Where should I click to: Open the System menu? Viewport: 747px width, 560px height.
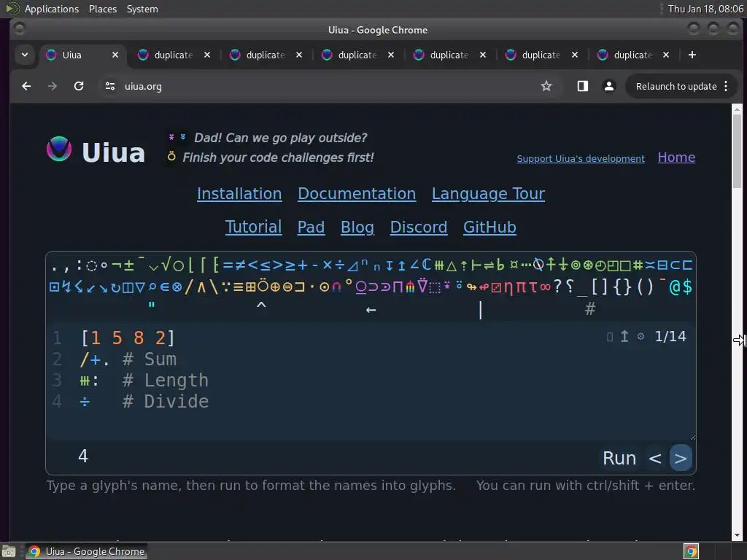142,9
